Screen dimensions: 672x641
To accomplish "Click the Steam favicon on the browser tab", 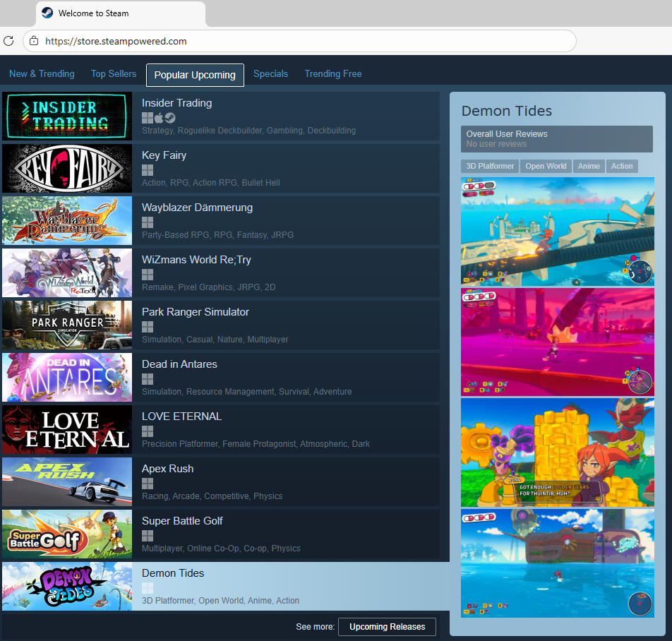I will coord(47,13).
